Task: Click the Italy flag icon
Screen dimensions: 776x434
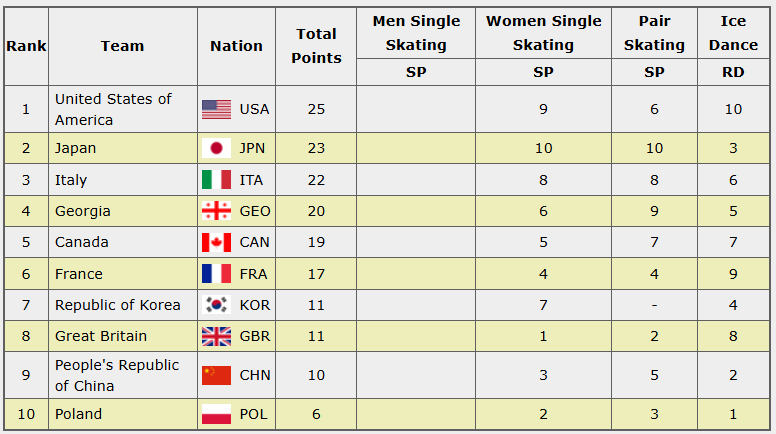Action: pos(216,180)
